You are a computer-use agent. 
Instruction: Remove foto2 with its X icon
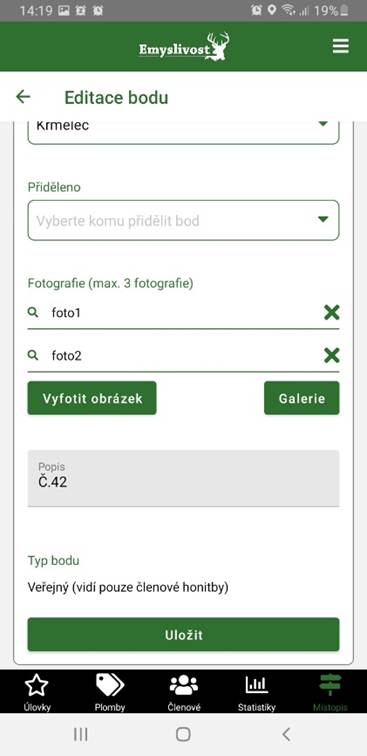[331, 355]
